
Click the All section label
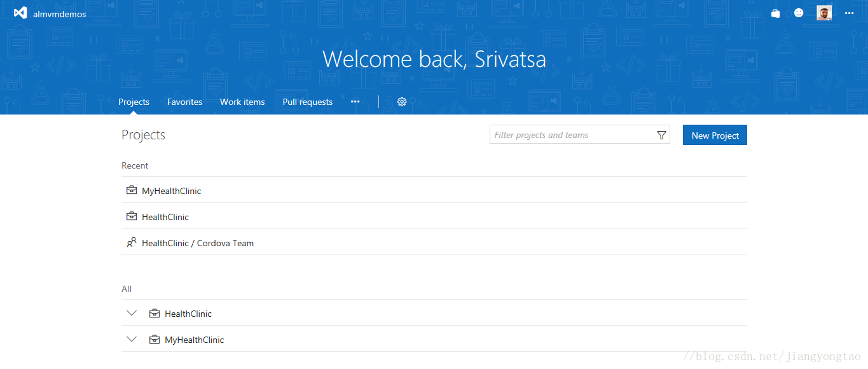coord(127,289)
